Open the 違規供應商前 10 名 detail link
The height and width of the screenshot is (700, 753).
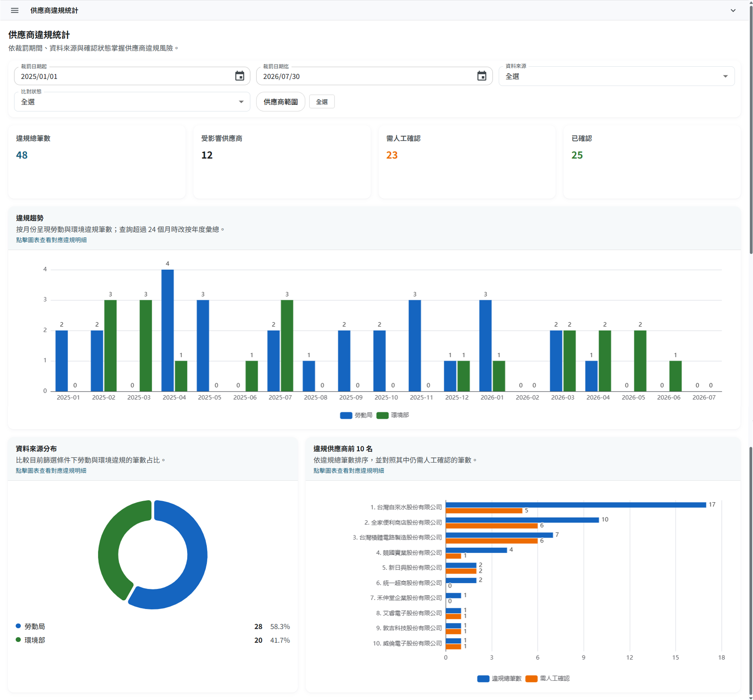348,471
